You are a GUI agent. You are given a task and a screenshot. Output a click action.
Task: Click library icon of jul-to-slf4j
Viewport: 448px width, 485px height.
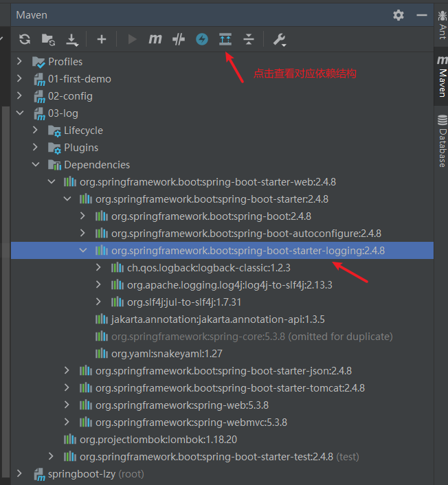click(x=117, y=302)
